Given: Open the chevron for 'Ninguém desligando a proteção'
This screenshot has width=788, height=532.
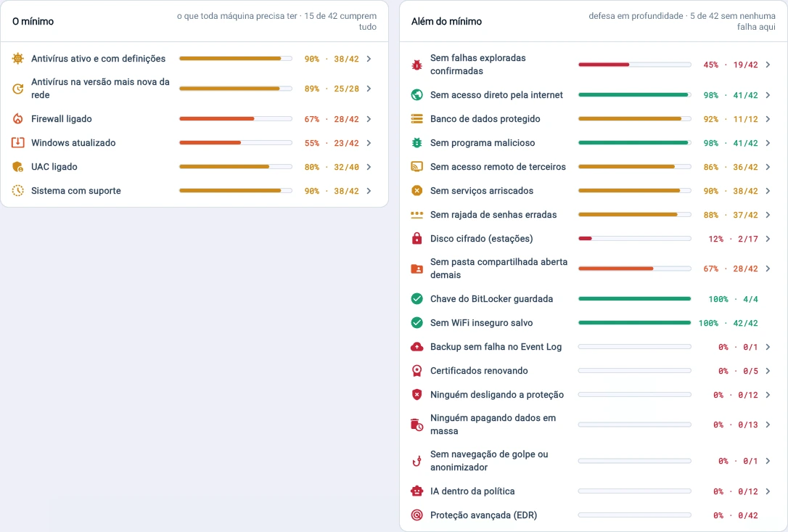Looking at the screenshot, I should point(768,396).
